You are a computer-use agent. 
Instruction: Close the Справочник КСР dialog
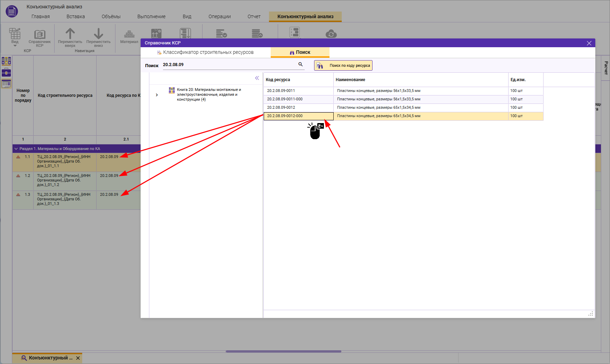[589, 43]
